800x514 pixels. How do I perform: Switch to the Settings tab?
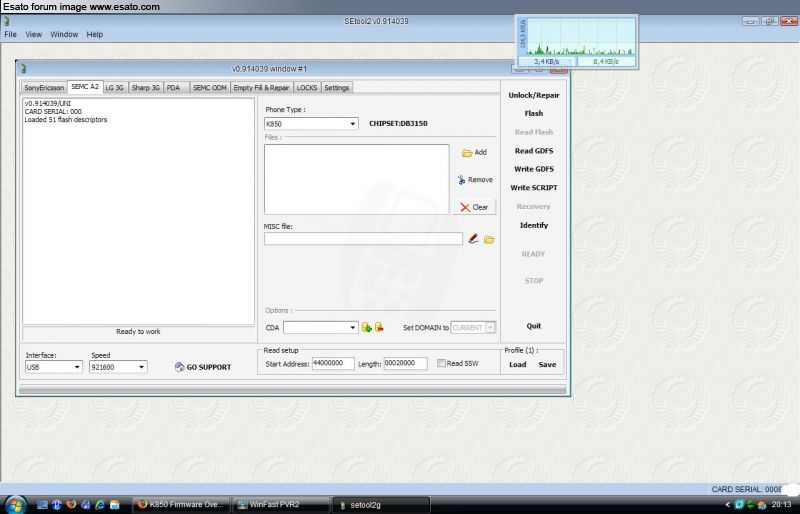click(337, 88)
